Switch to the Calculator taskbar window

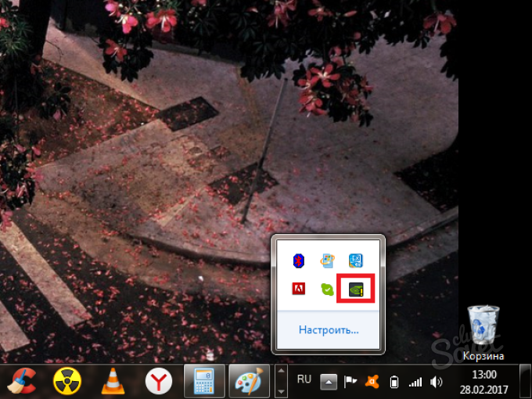pos(205,382)
